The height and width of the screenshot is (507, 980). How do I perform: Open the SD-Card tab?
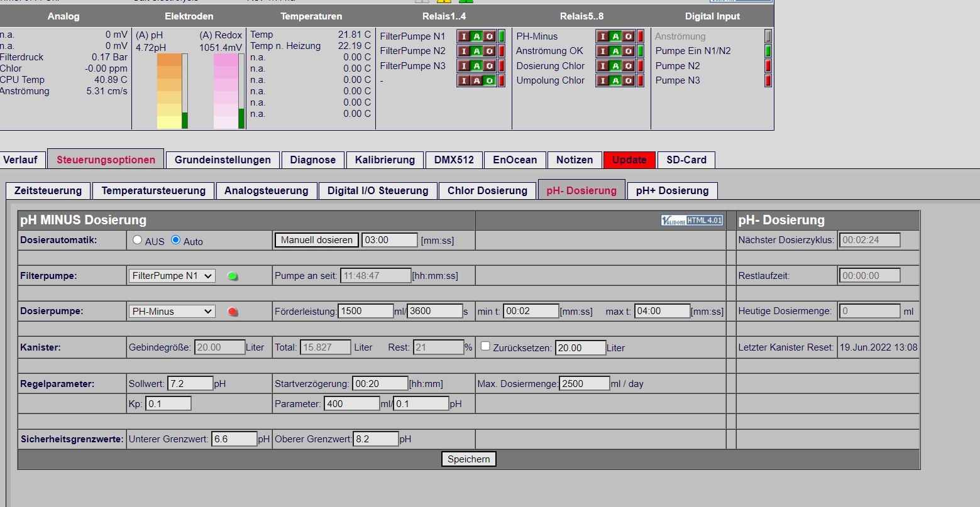click(x=686, y=160)
